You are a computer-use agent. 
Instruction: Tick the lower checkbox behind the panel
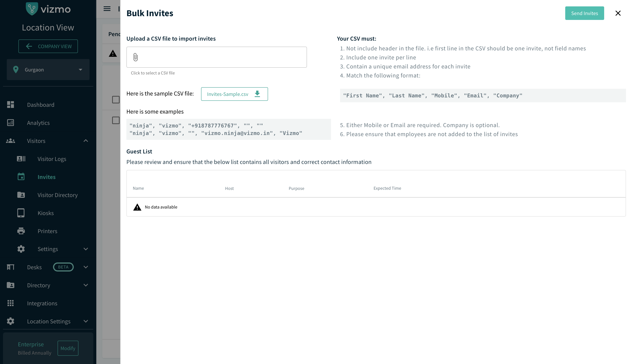(115, 120)
